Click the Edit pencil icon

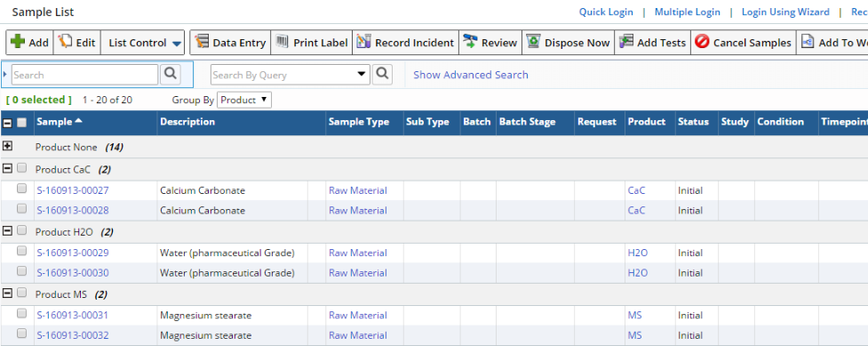[x=66, y=42]
